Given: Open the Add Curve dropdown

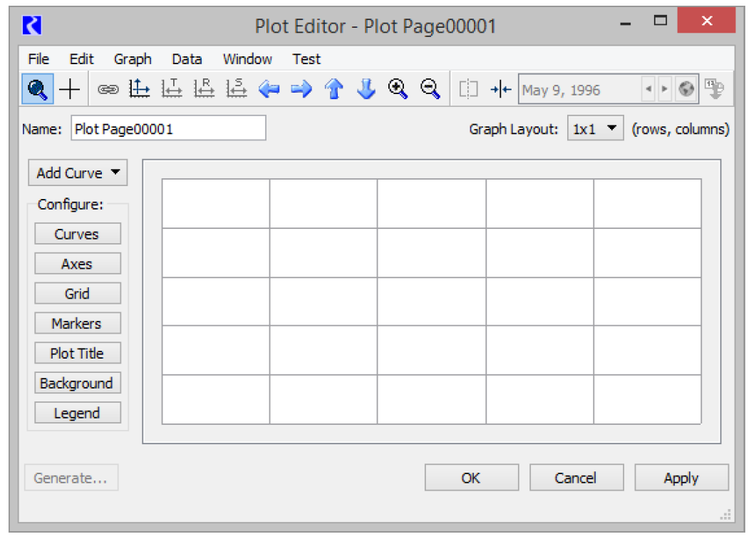Looking at the screenshot, I should (78, 173).
